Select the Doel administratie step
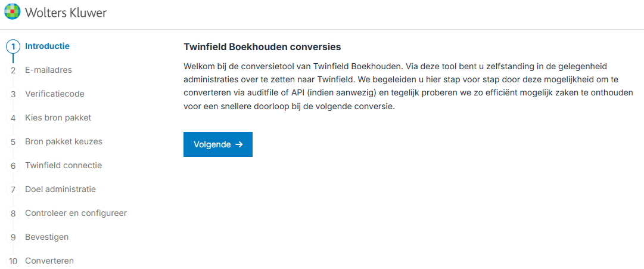The width and height of the screenshot is (644, 269). [x=60, y=189]
